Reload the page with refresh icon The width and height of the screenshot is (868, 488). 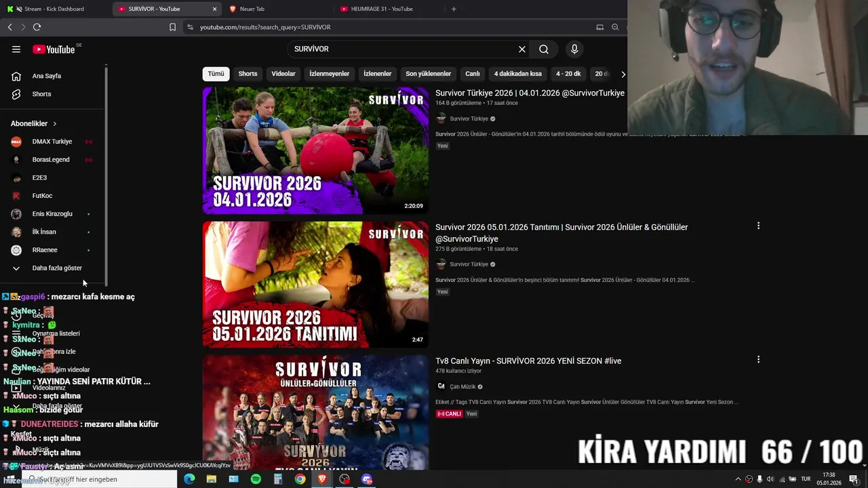pyautogui.click(x=37, y=27)
